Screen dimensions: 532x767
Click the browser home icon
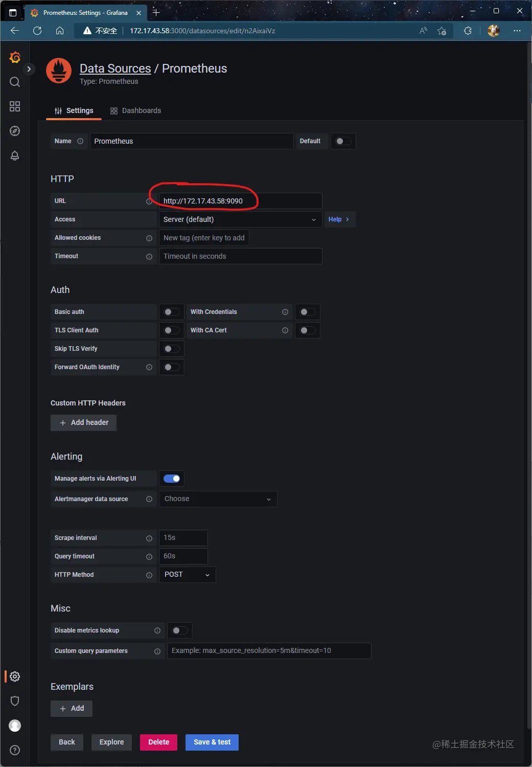pyautogui.click(x=60, y=31)
